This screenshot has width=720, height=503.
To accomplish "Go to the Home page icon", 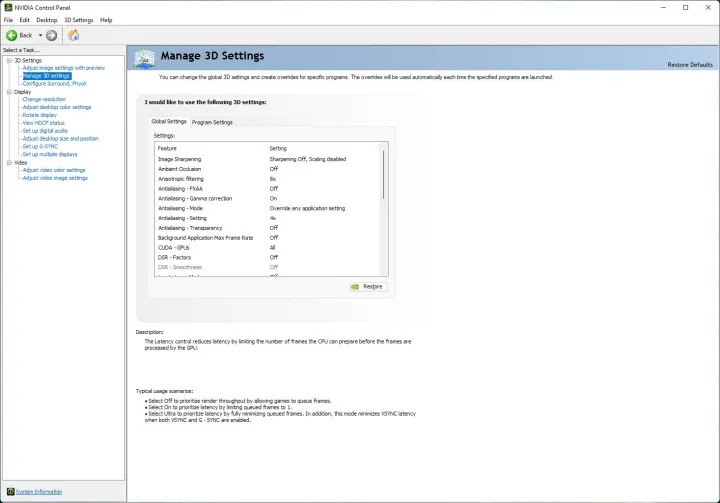I will point(73,35).
